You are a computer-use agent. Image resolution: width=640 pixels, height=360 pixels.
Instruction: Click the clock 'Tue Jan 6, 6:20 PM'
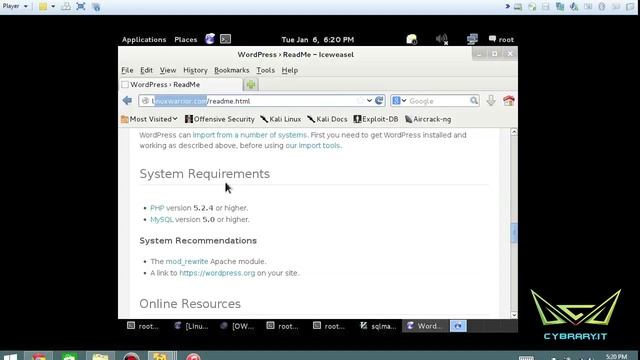[x=318, y=40]
